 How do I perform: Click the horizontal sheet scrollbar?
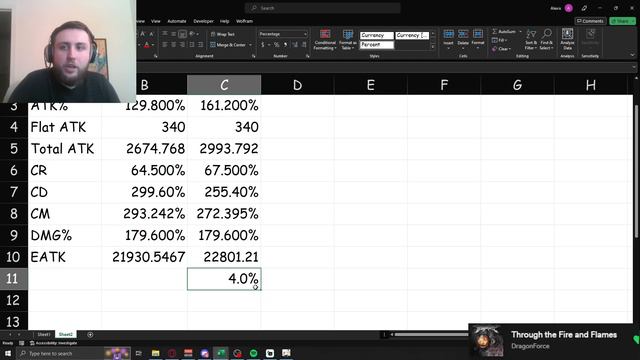(x=431, y=334)
